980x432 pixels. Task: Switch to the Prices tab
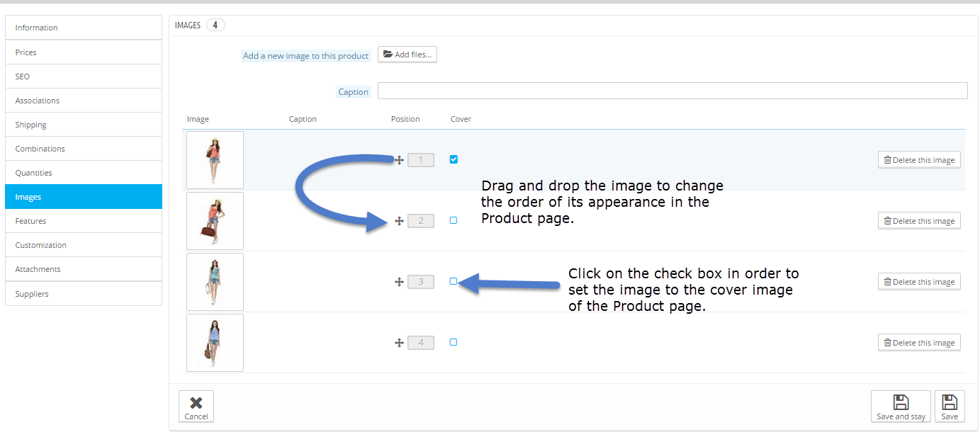point(84,52)
